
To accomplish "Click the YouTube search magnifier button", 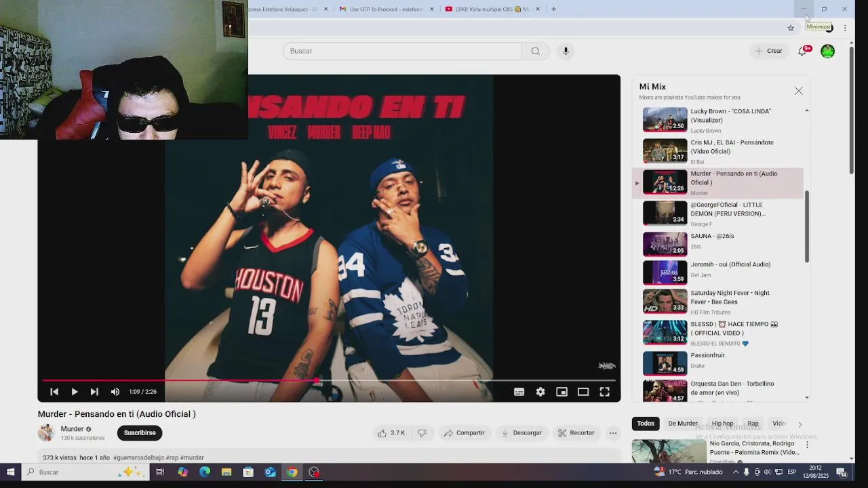I will 536,51.
